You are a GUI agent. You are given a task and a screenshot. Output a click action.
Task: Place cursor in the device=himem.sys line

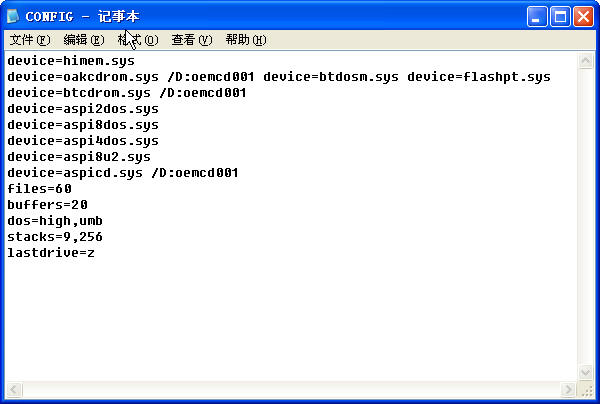tap(71, 61)
